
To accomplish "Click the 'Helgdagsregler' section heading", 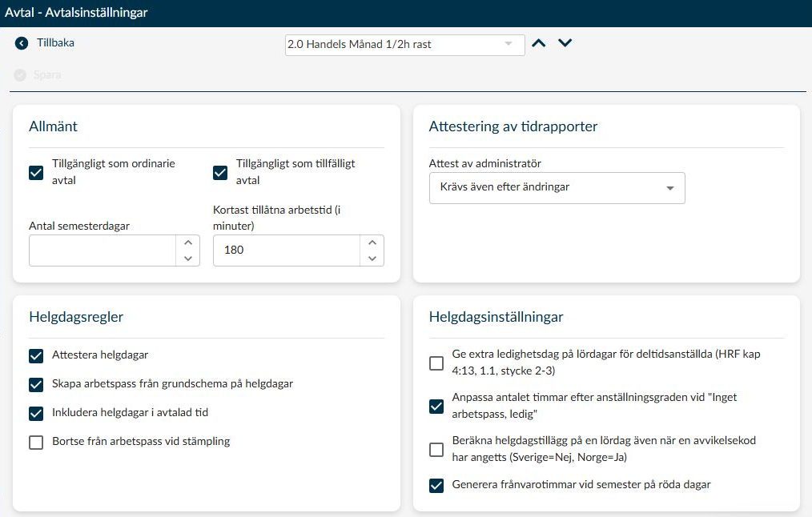I will 76,317.
